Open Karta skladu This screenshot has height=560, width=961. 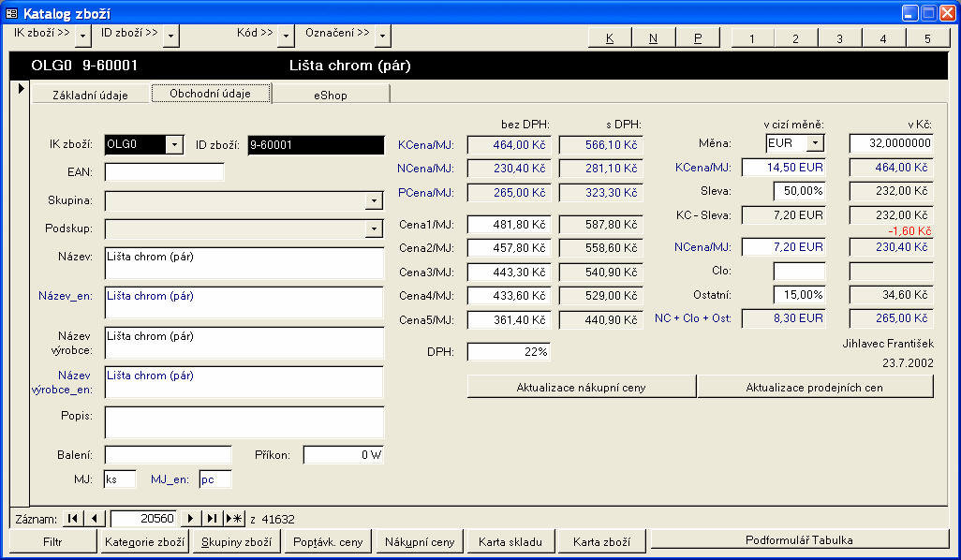510,541
